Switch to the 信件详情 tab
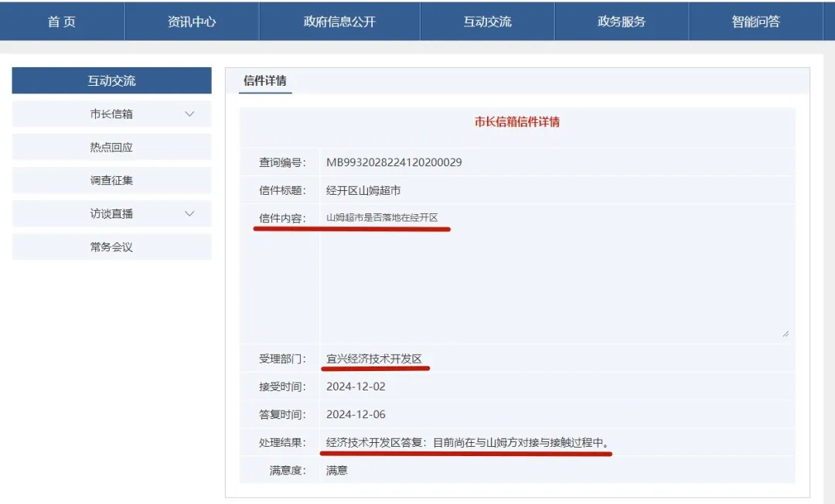This screenshot has width=835, height=504. click(265, 81)
